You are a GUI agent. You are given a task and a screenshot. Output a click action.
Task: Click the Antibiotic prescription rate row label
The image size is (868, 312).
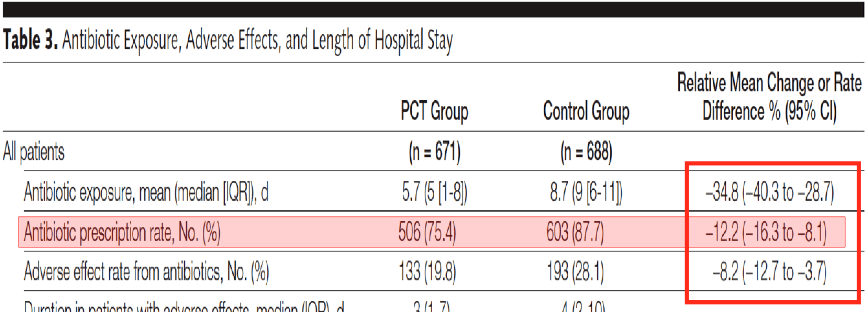tap(122, 232)
